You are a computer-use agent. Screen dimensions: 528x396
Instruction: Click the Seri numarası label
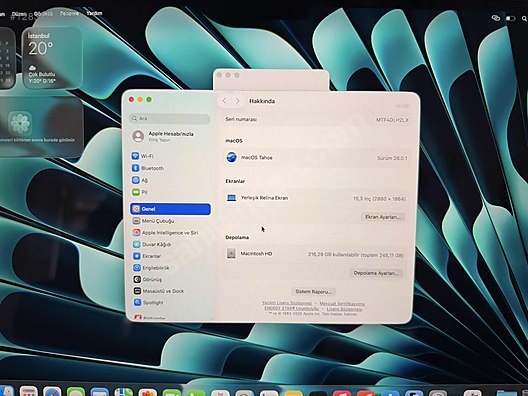coord(241,119)
